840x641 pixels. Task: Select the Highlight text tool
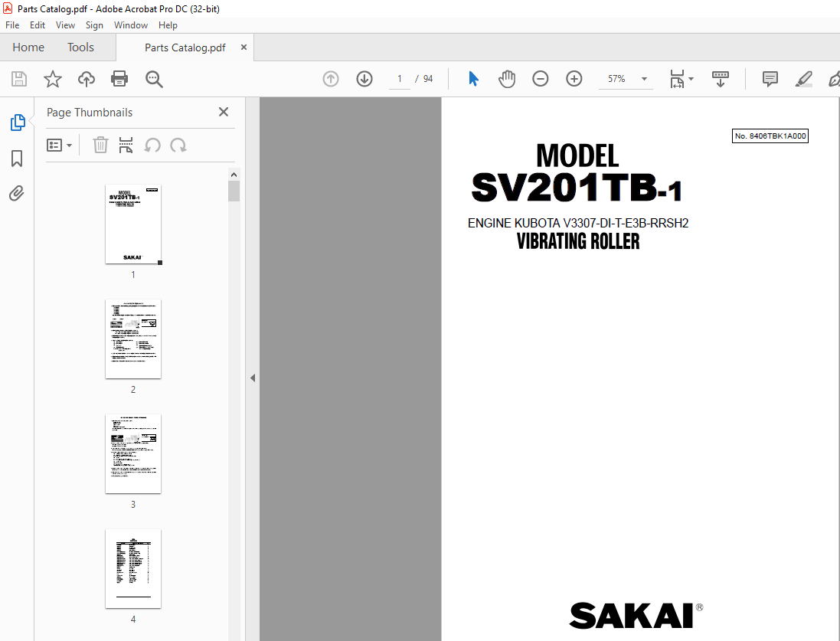tap(803, 79)
